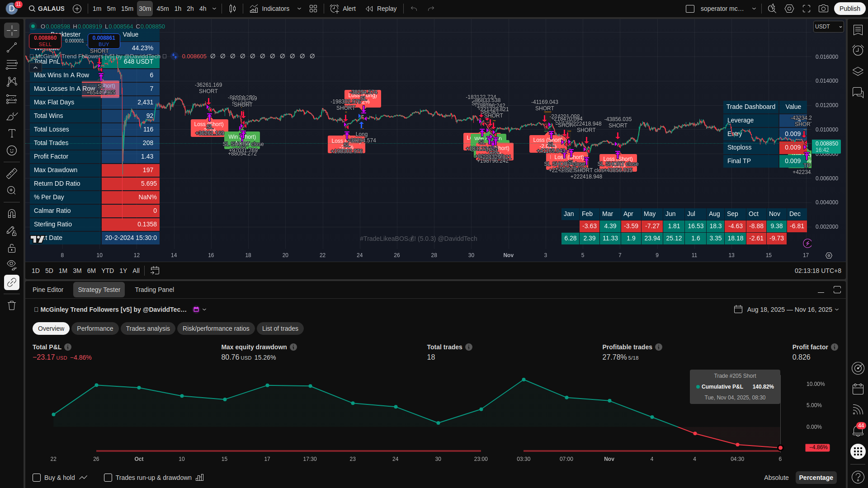Expand the time interval chevron menu
This screenshot has height=488, width=868.
coord(214,9)
